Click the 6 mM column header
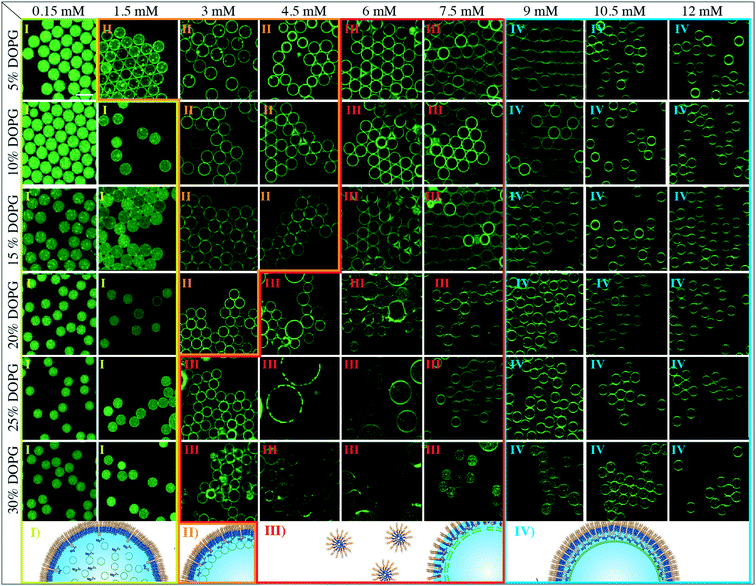This screenshot has height=586, width=756. [381, 10]
